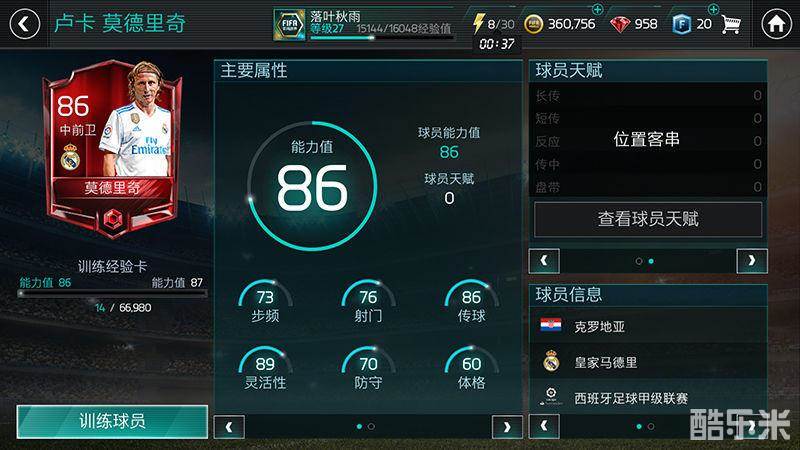Tap the back arrow icon
800x450 pixels.
click(x=24, y=24)
